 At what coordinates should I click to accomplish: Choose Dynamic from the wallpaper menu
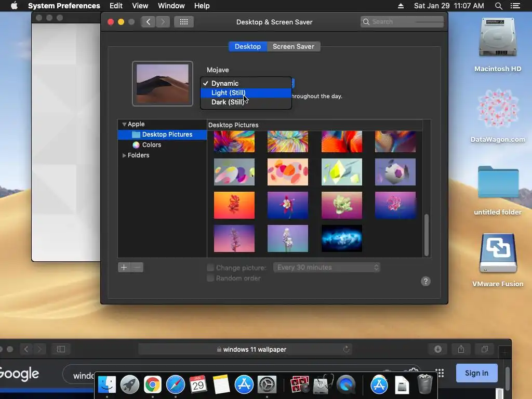coord(246,83)
